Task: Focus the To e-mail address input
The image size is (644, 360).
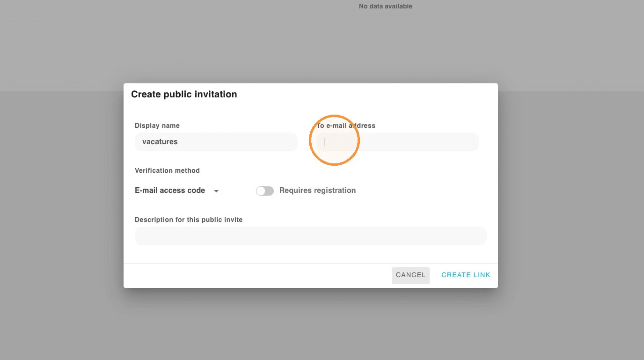Action: tap(398, 142)
